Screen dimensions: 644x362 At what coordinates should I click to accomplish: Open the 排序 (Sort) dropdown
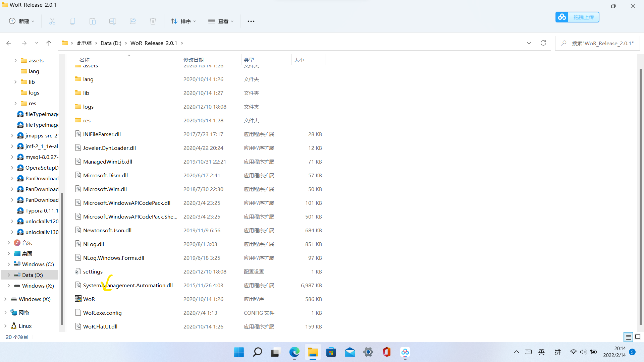pos(183,21)
